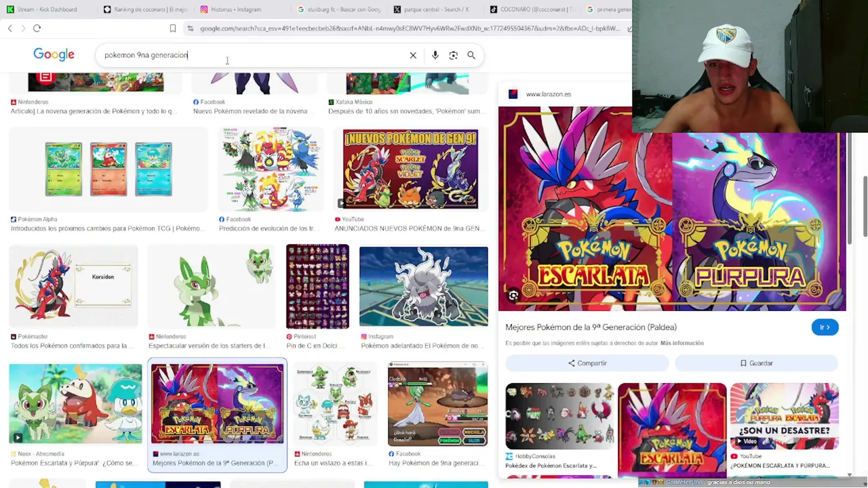Open Pokémon TCG cards thumbnail from Pokémon Alpha

[x=108, y=169]
